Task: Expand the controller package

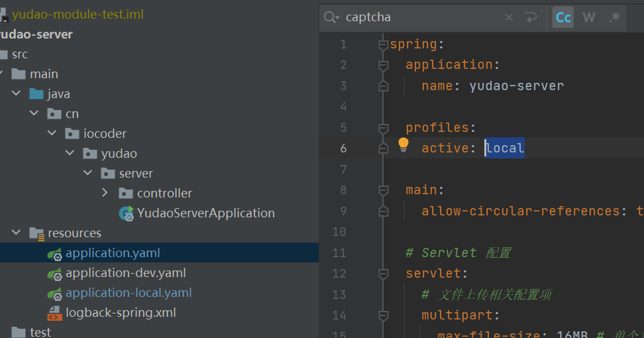Action: [x=105, y=193]
